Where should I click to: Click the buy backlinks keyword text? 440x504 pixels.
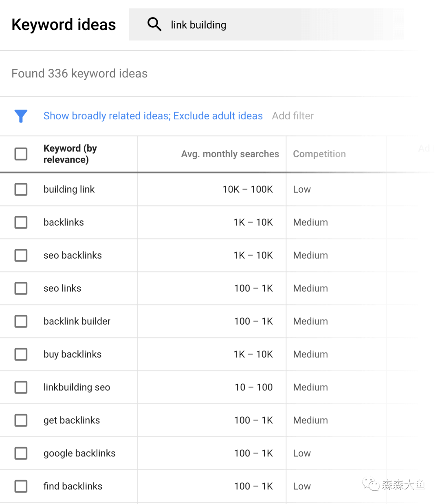[x=73, y=354]
